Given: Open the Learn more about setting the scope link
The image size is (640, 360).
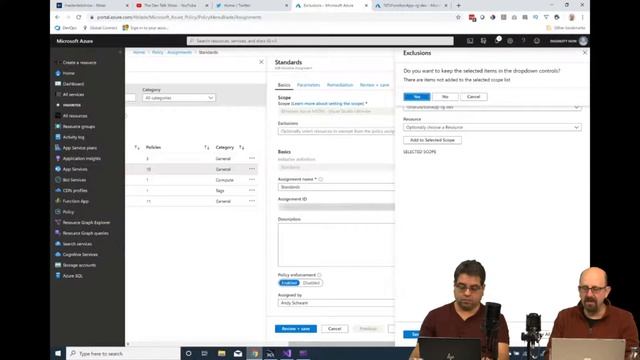Looking at the screenshot, I should pos(329,104).
